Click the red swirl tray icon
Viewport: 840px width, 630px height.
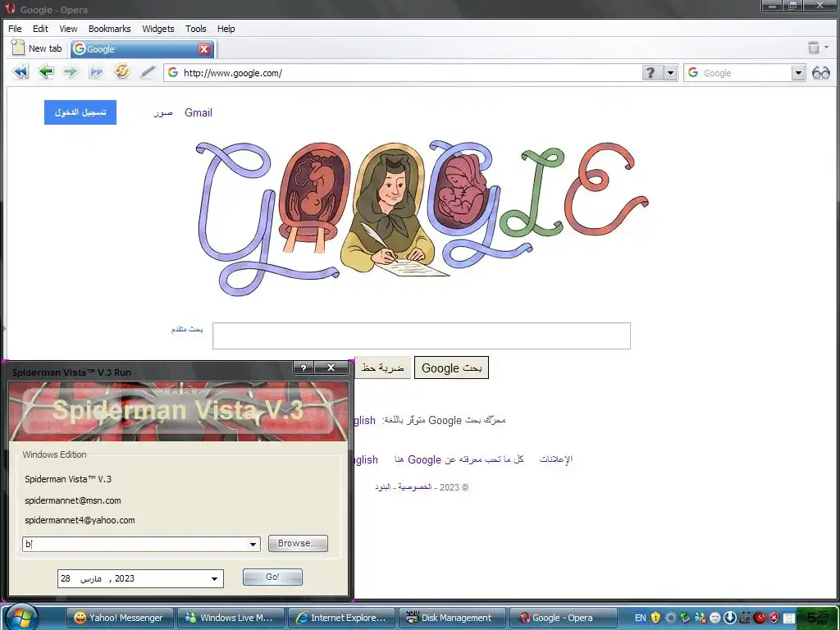pos(760,618)
